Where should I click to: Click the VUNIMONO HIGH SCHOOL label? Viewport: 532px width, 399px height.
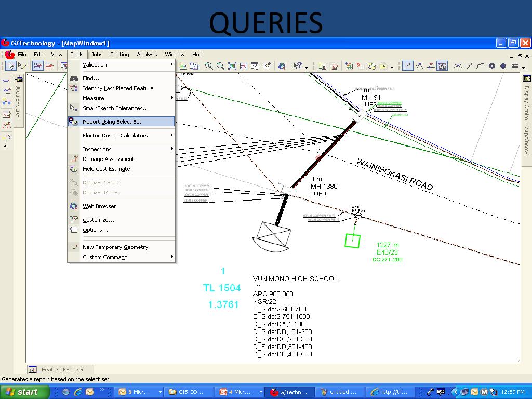point(295,279)
